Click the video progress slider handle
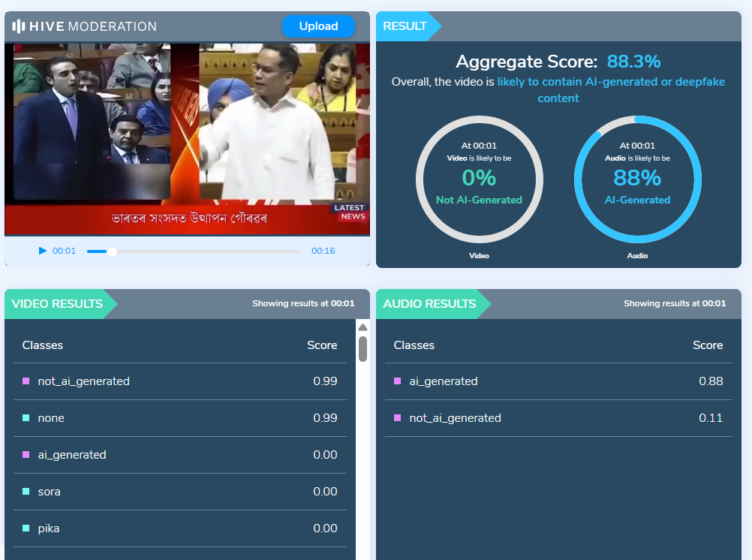 tap(112, 251)
